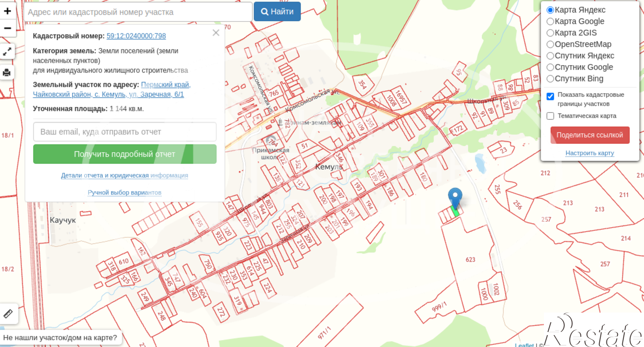Click parcel labeled 610 on map

[124, 261]
